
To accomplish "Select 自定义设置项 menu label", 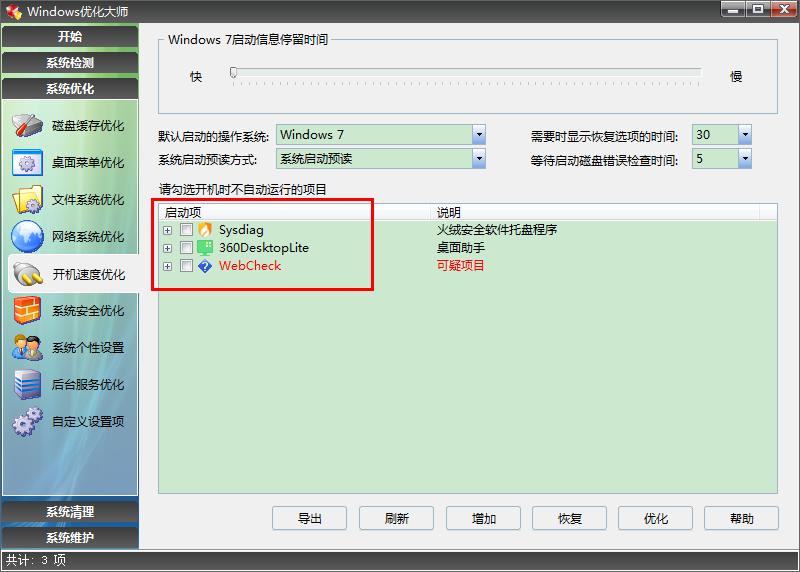I will pyautogui.click(x=88, y=421).
